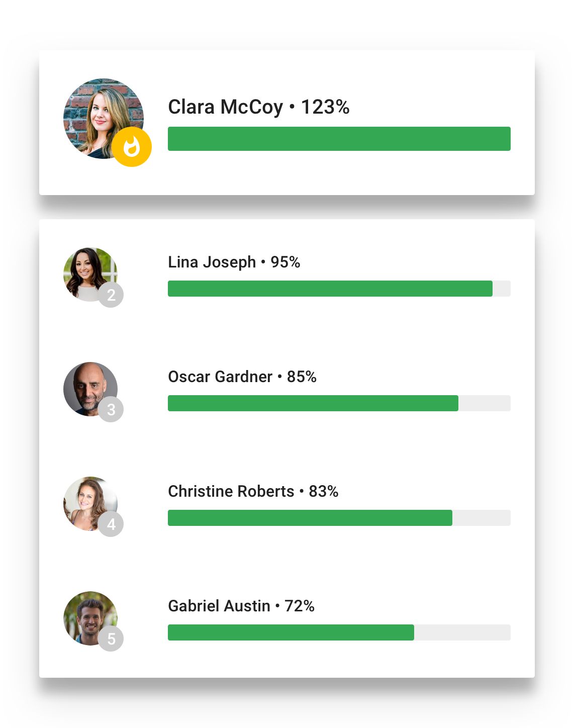Click the gray rank 2 badge
575x728 pixels.
(x=111, y=295)
